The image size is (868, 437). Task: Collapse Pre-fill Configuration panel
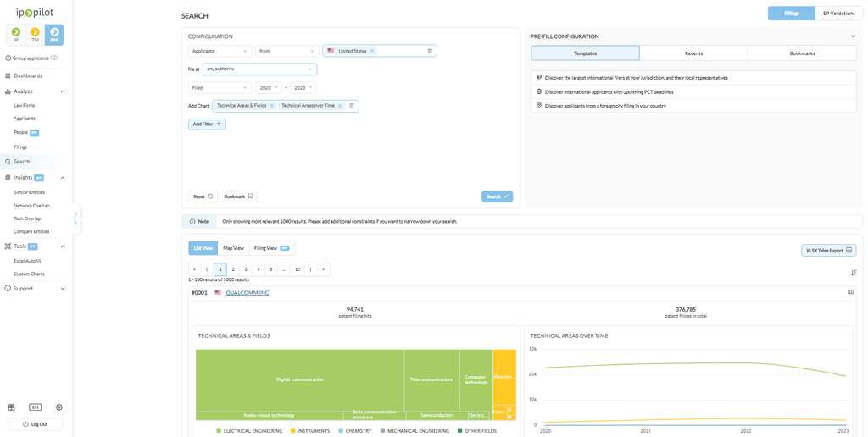click(x=853, y=36)
